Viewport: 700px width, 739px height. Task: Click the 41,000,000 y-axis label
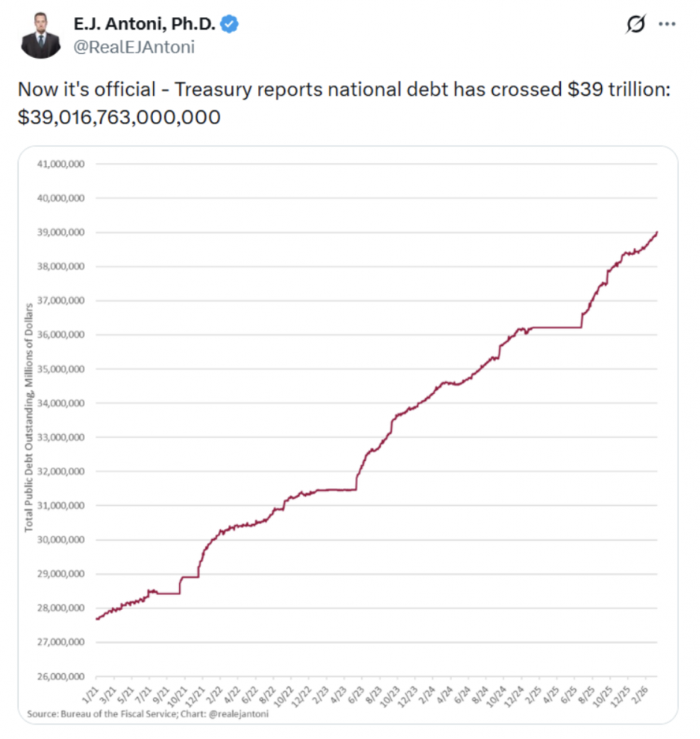tap(61, 164)
